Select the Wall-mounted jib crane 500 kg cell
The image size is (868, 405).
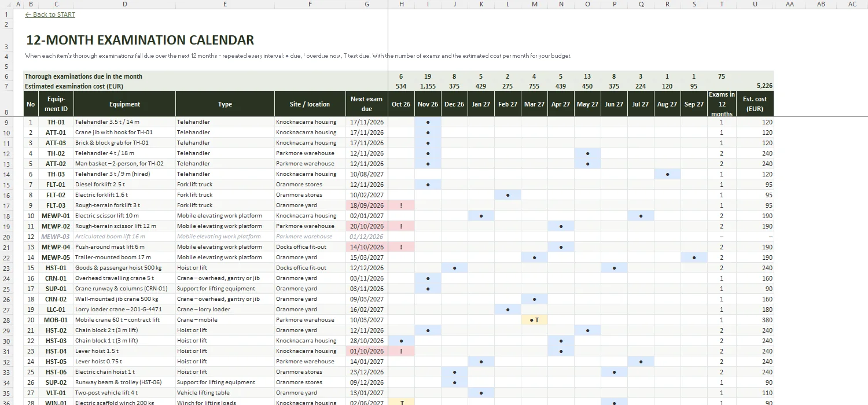(x=124, y=299)
